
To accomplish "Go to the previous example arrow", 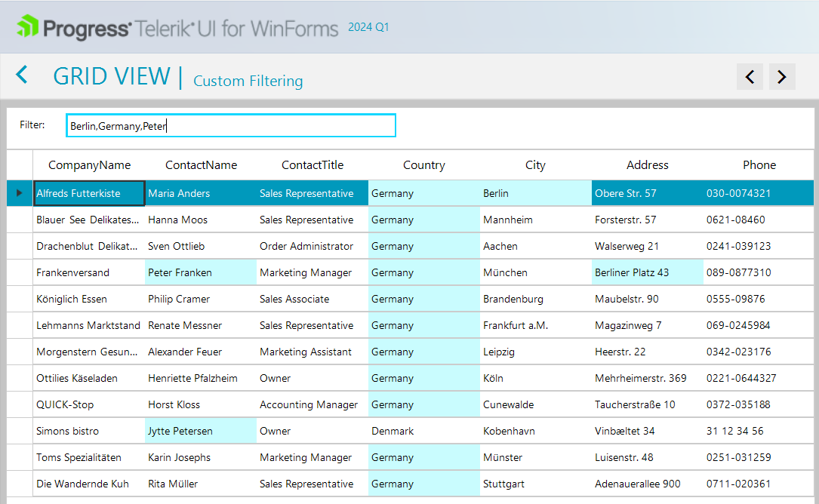I will (750, 76).
